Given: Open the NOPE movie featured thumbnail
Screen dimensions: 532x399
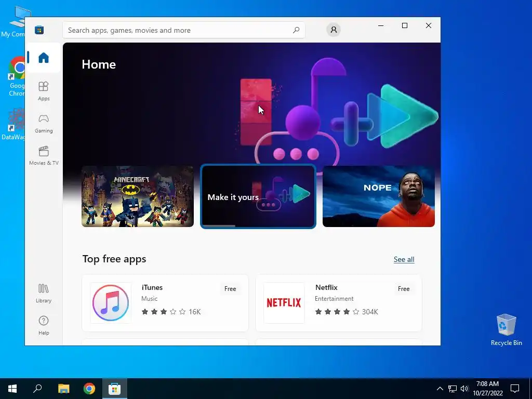Looking at the screenshot, I should click(x=379, y=196).
